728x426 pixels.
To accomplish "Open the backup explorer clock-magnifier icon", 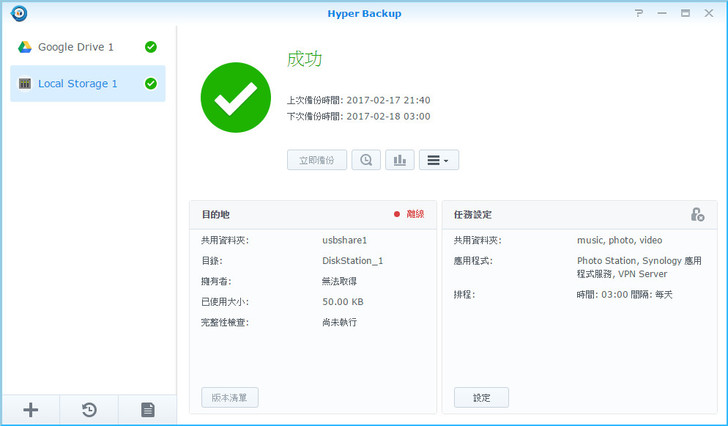I will coord(366,160).
